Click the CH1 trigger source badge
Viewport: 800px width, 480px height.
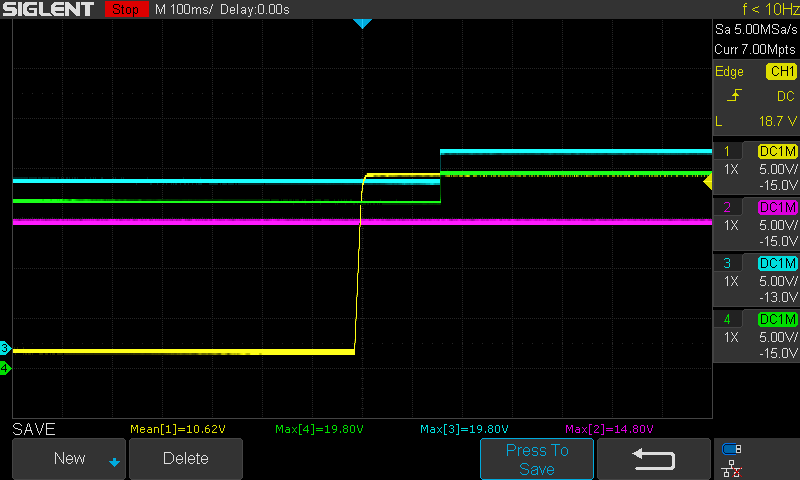point(781,71)
